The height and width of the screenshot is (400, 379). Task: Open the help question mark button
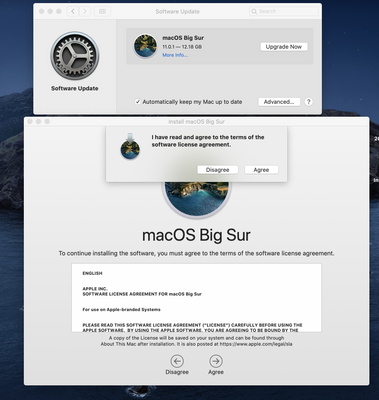pos(309,102)
